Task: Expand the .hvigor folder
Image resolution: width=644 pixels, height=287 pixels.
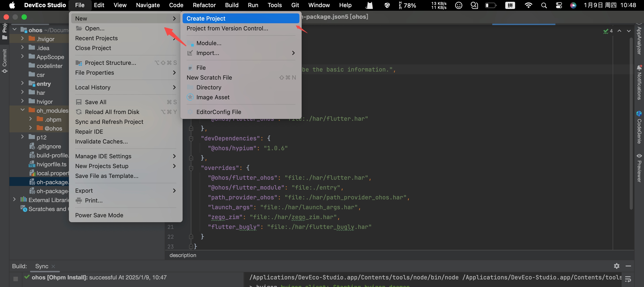Action: [23, 38]
